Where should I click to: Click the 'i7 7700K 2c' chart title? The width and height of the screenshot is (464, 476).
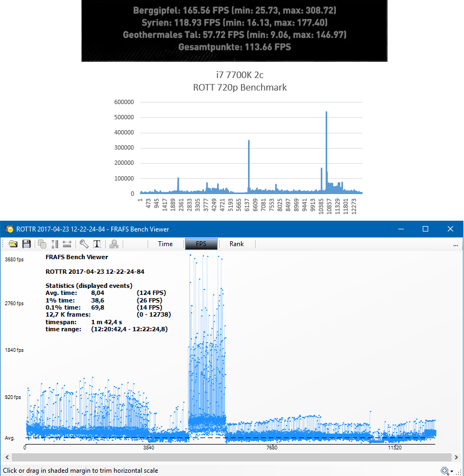[240, 75]
